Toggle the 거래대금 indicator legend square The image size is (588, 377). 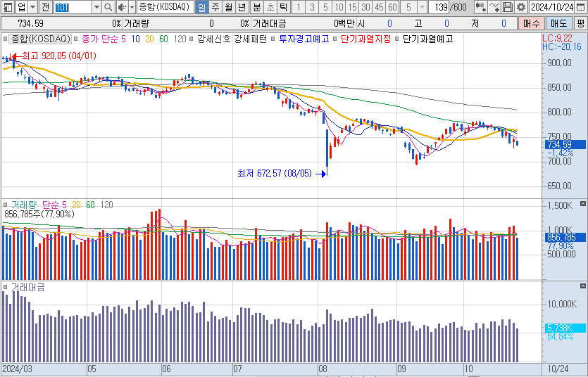(x=6, y=287)
